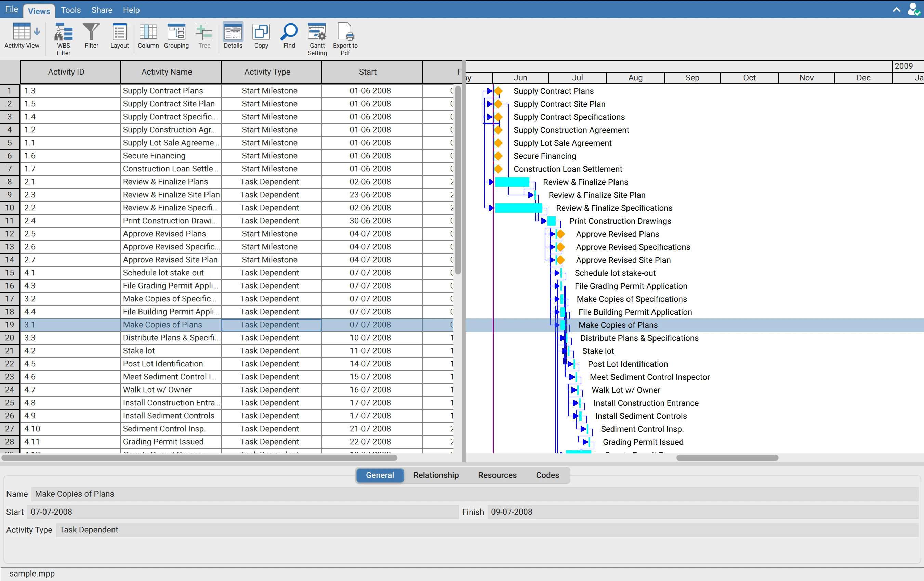Click the Activity Type column header
Image resolution: width=924 pixels, height=581 pixels.
pos(271,72)
